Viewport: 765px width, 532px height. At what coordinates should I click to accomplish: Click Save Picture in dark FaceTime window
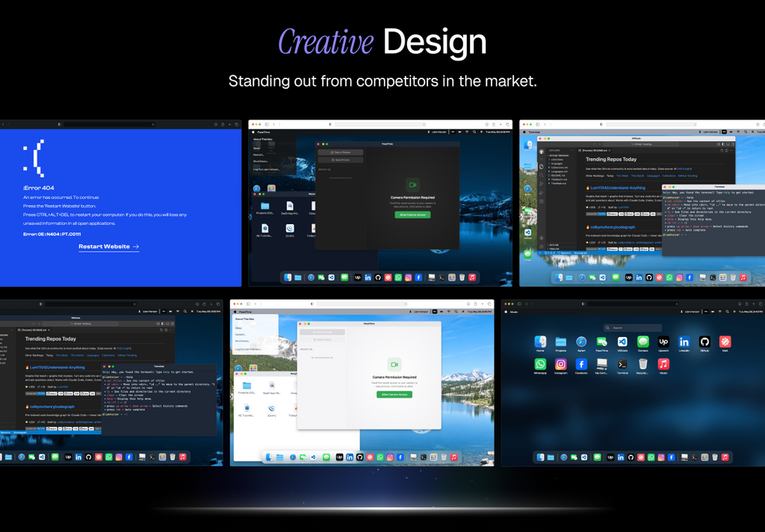341,160
